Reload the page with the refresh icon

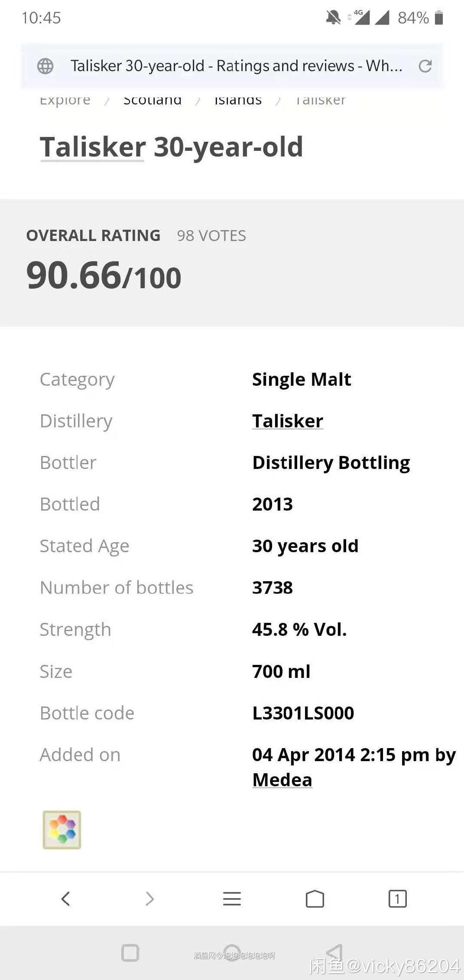(x=425, y=66)
